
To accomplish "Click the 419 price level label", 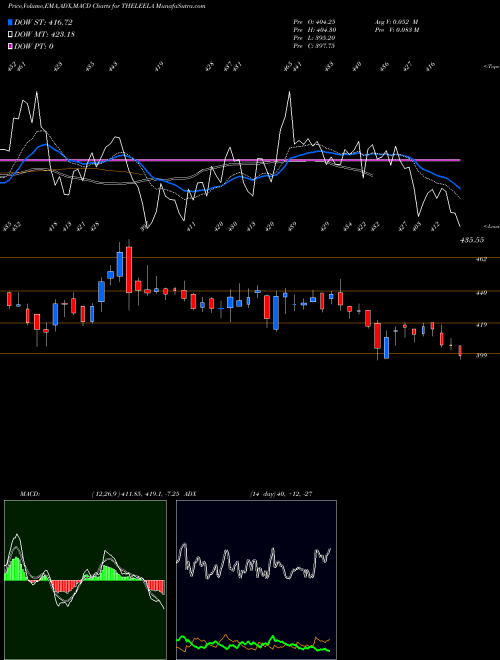I will coord(481,325).
